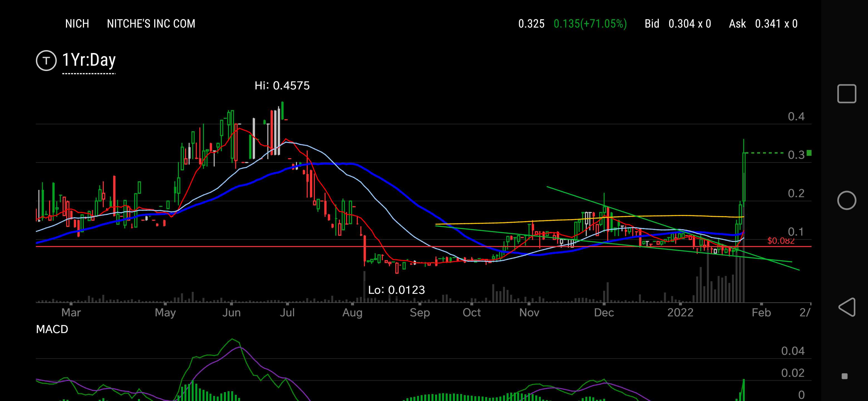Image resolution: width=868 pixels, height=401 pixels.
Task: Open the 1Yr:Day timeframe selector
Action: (89, 61)
